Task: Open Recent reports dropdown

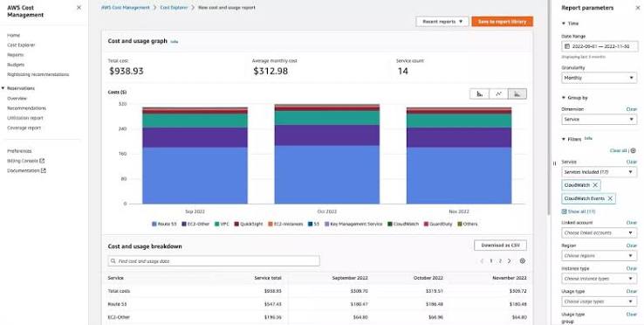Action: coord(442,21)
